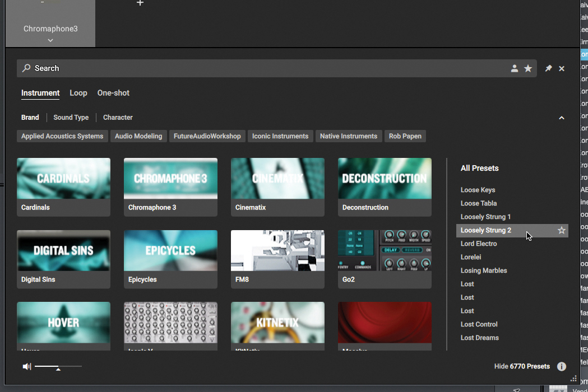588x392 pixels.
Task: Click Hide 6770 Presets link
Action: pyautogui.click(x=522, y=366)
